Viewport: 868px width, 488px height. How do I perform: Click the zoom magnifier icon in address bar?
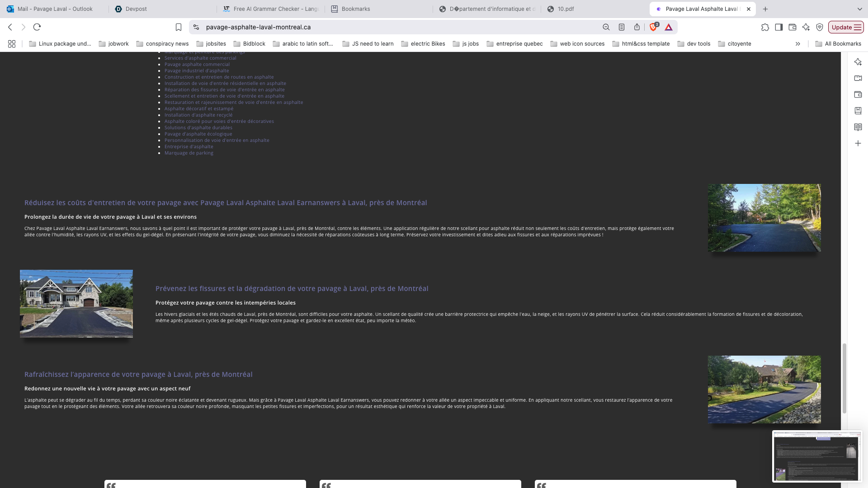pos(606,27)
